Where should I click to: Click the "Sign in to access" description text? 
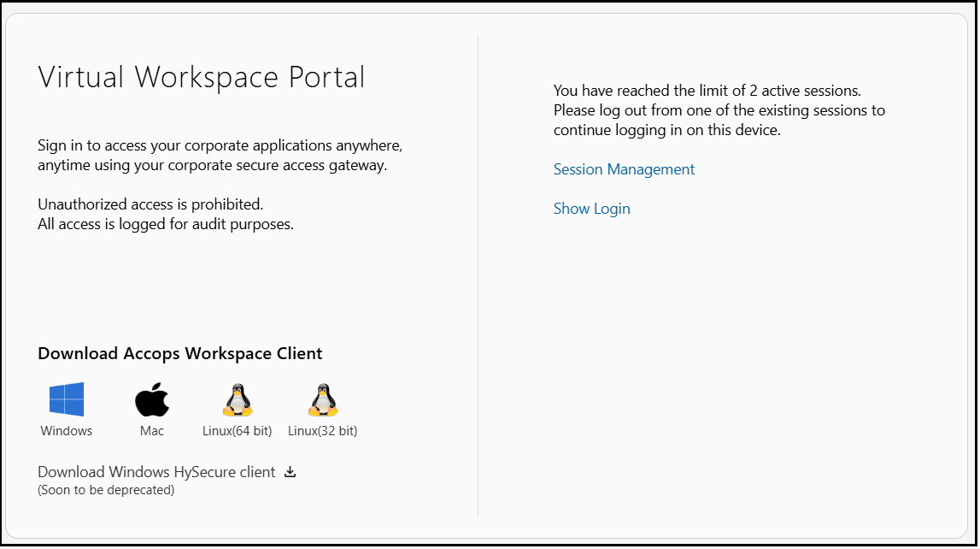tap(220, 145)
